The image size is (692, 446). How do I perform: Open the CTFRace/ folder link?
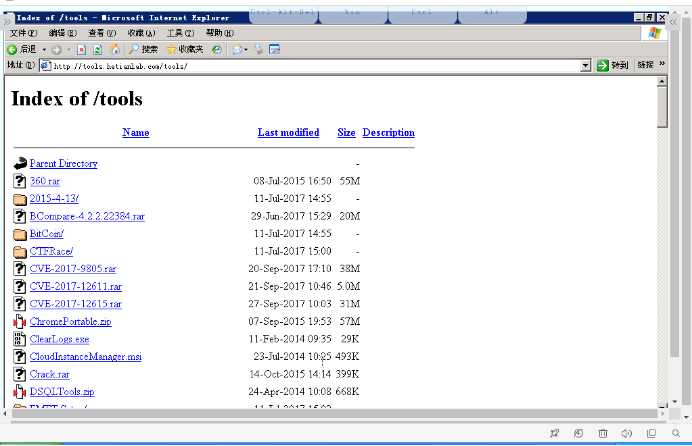point(51,251)
